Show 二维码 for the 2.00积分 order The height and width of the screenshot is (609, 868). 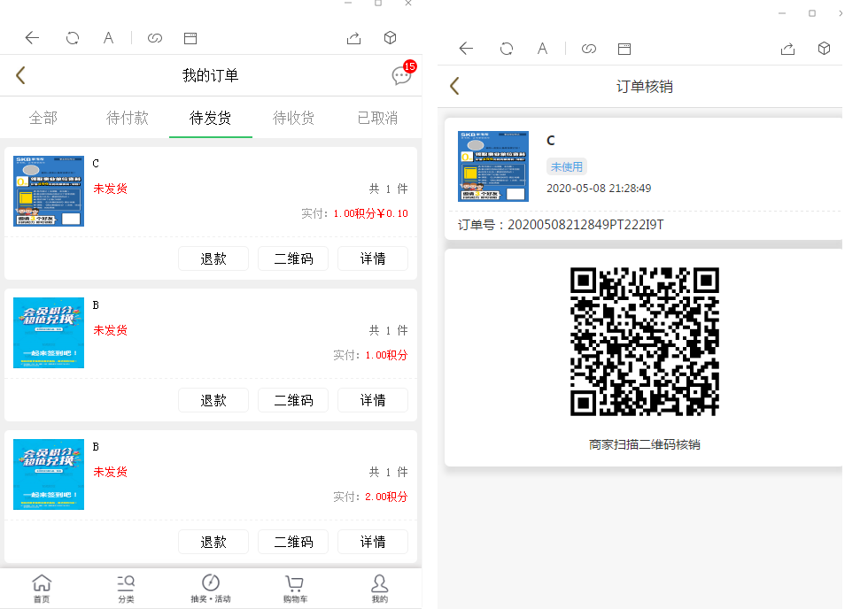[293, 542]
